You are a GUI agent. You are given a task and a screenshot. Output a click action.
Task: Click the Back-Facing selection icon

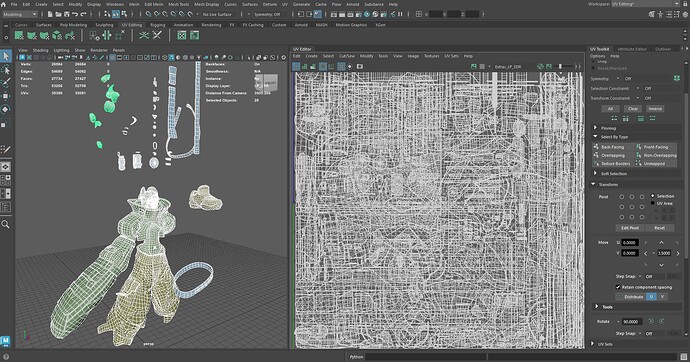(596, 147)
